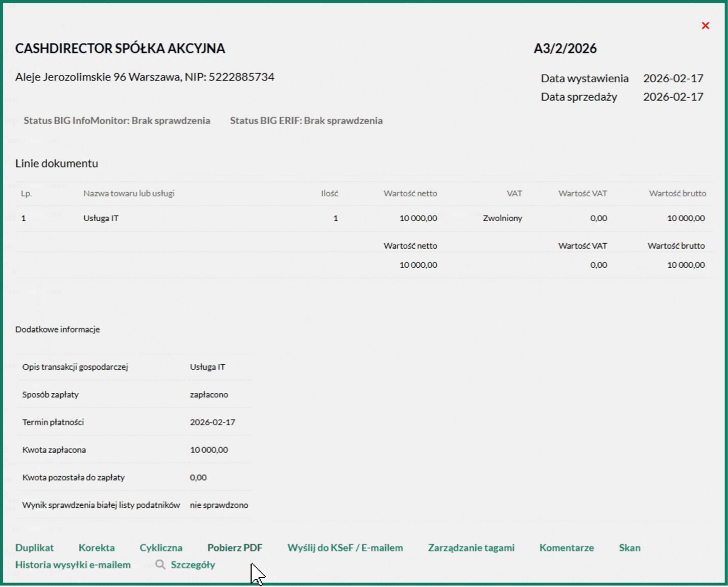Click the nie sprawdzono white-list result
This screenshot has height=587, width=728.
click(219, 505)
